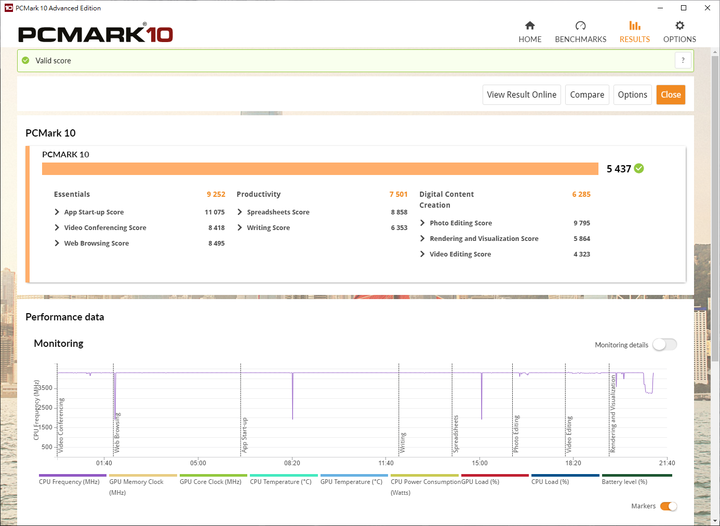Toggle CPU Power Consumption legend series
Screen dimensions: 720x526
pos(425,487)
